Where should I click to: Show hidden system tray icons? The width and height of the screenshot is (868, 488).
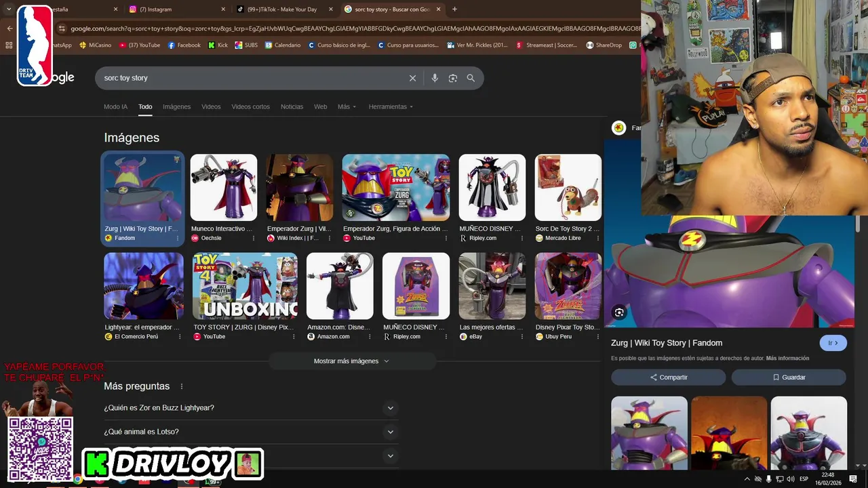[x=747, y=479]
